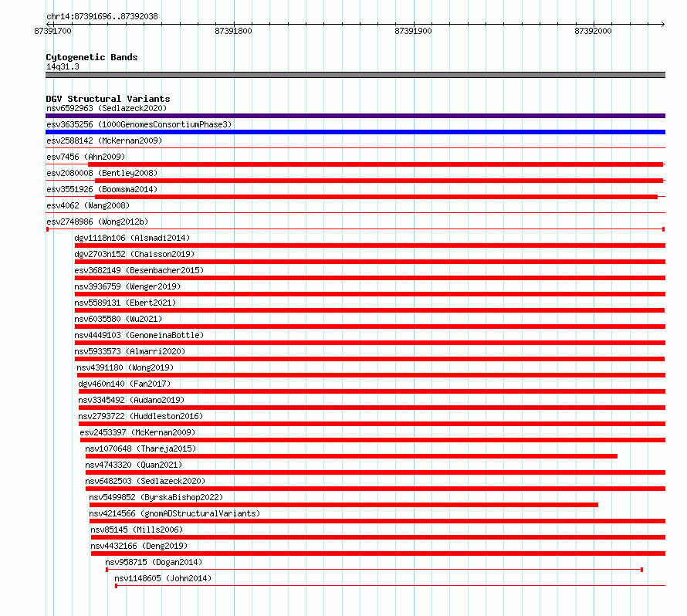
Task: Click the red bar under esv7456 (Ahn2009)
Action: [375, 164]
